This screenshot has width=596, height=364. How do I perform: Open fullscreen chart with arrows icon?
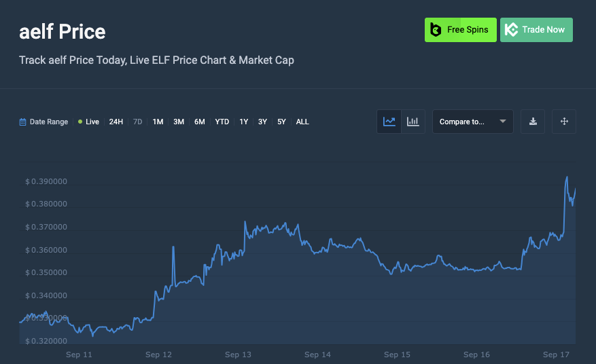point(564,122)
